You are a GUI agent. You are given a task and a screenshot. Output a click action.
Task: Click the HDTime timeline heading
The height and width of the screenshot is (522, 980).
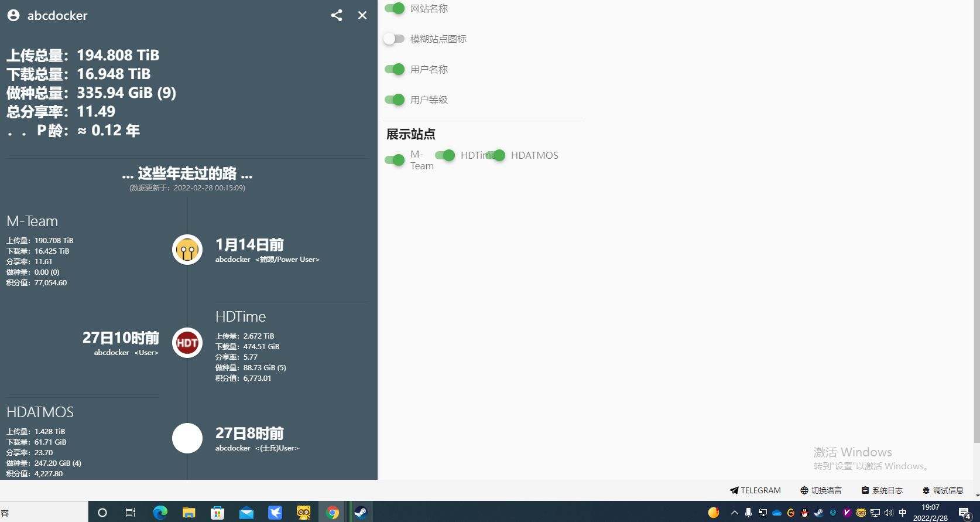click(x=241, y=316)
